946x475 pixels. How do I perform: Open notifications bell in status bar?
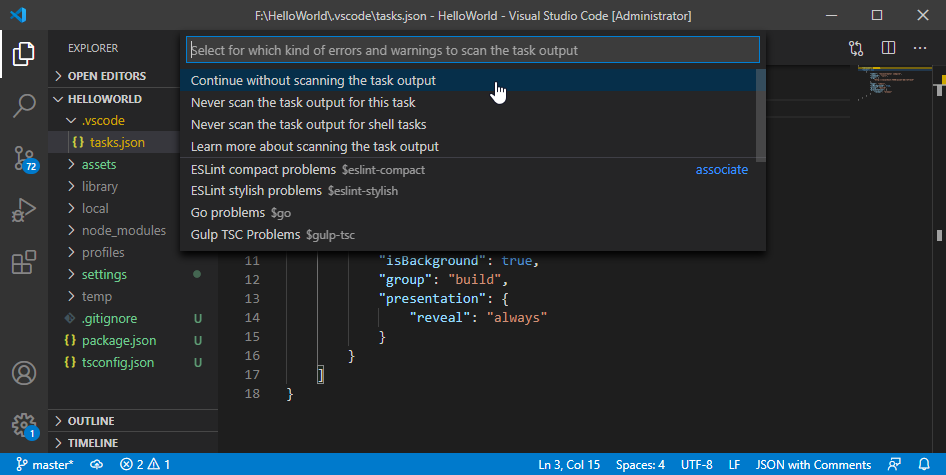click(924, 464)
